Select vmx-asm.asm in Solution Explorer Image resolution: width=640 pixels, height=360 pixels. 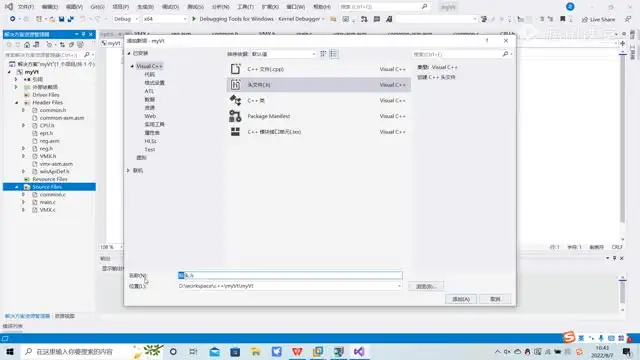point(56,164)
